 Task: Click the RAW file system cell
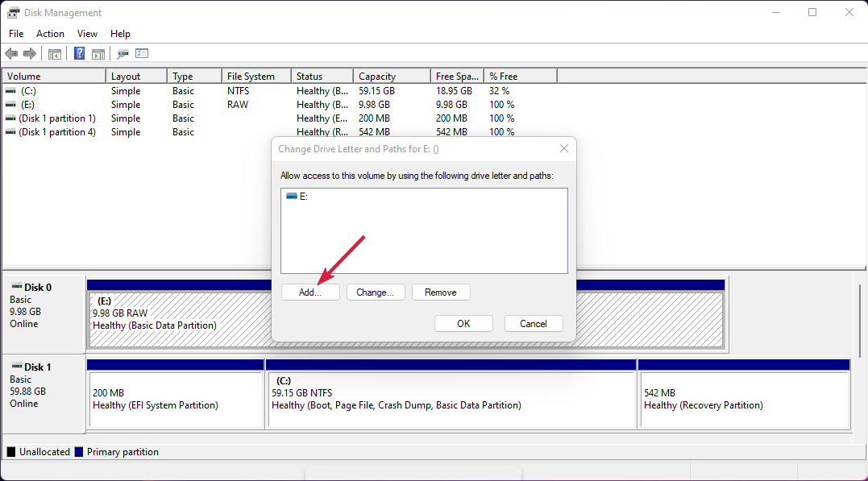tap(238, 105)
